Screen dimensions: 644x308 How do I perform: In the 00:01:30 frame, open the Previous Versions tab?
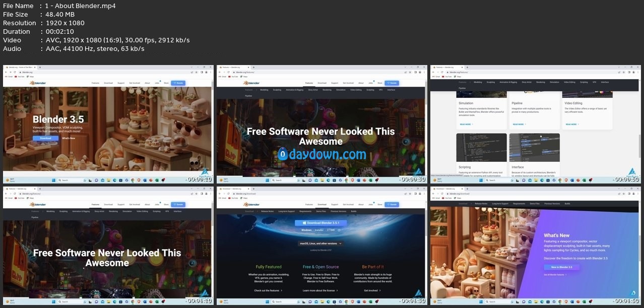338,211
